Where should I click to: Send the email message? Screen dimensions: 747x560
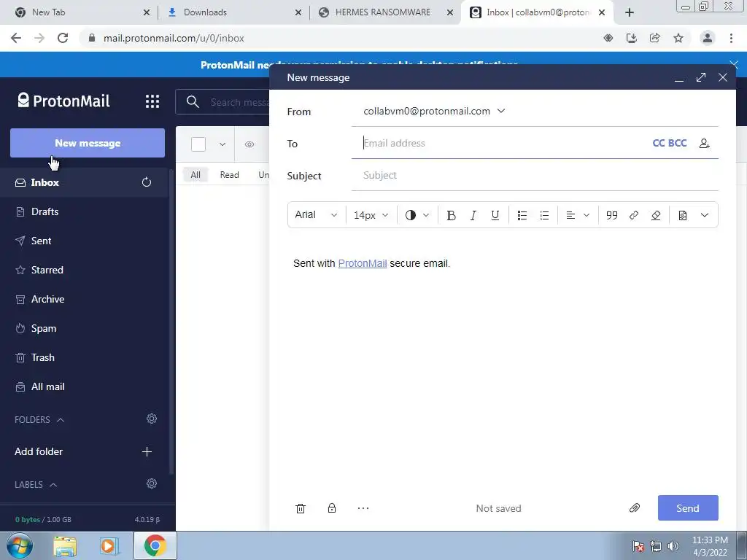688,508
